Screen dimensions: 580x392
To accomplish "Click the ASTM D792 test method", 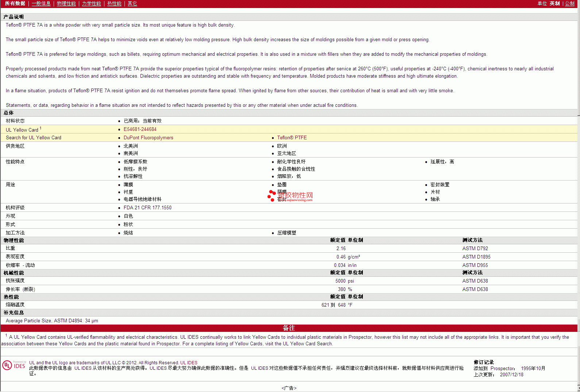I will click(x=475, y=248).
